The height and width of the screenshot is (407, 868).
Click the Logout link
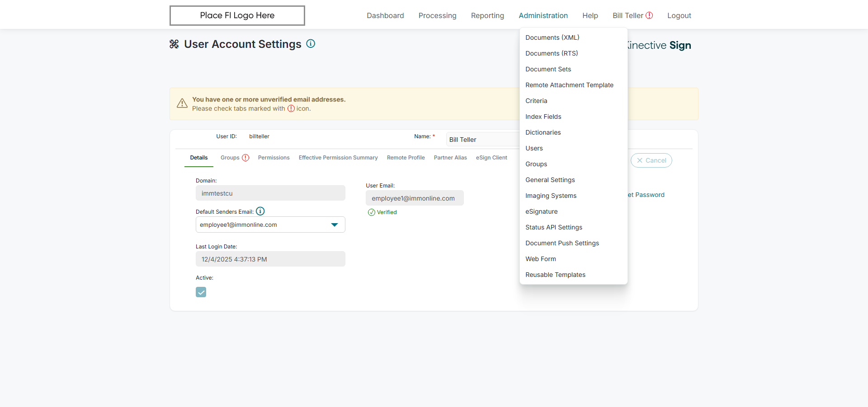click(679, 15)
